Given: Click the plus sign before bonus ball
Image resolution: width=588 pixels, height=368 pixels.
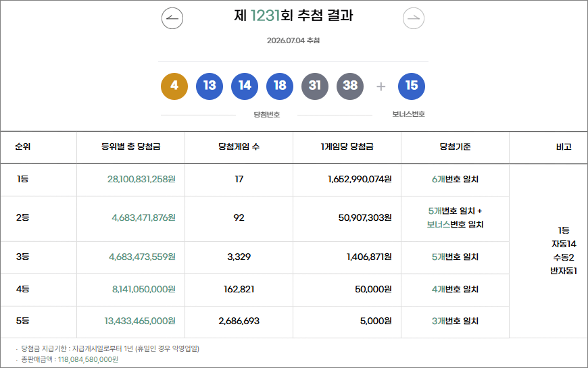Looking at the screenshot, I should (x=381, y=86).
